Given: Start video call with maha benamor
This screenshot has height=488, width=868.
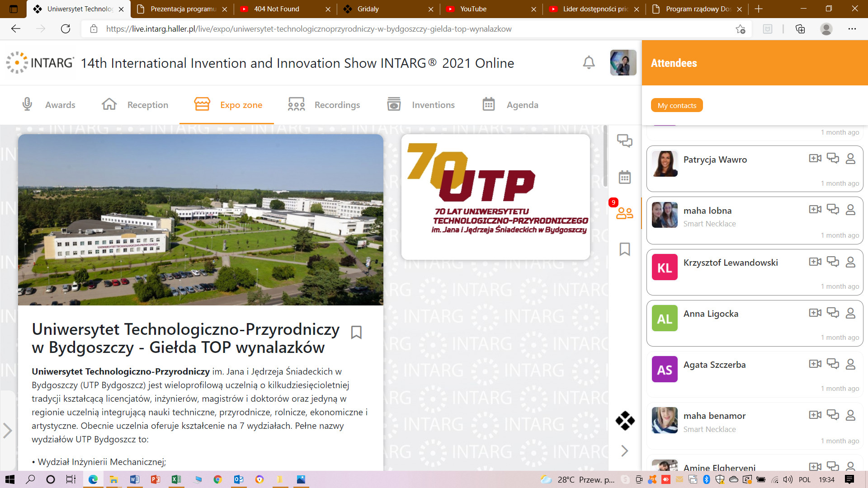Looking at the screenshot, I should (815, 415).
